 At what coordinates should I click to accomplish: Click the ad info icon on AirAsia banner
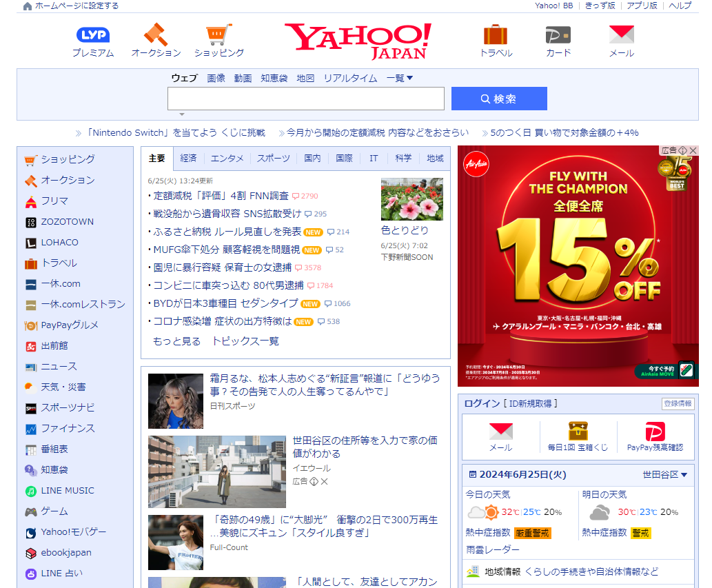(682, 150)
